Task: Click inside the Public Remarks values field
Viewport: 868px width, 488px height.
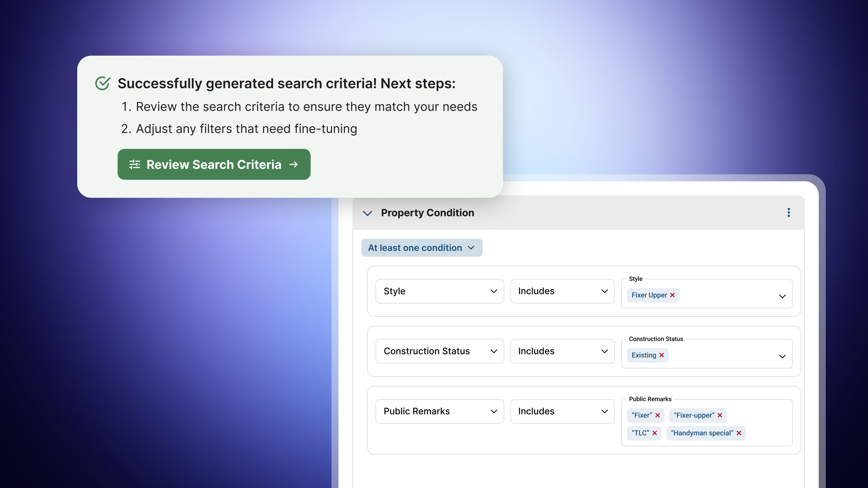Action: (707, 423)
